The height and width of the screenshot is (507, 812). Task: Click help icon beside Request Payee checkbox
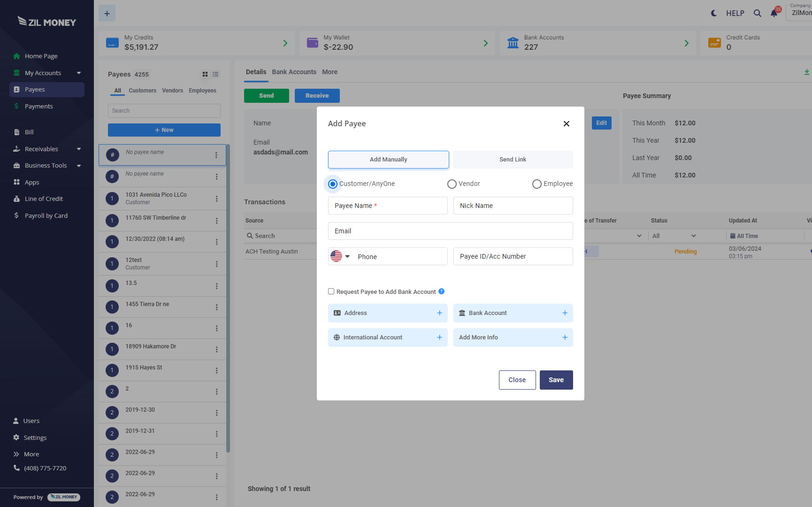441,292
